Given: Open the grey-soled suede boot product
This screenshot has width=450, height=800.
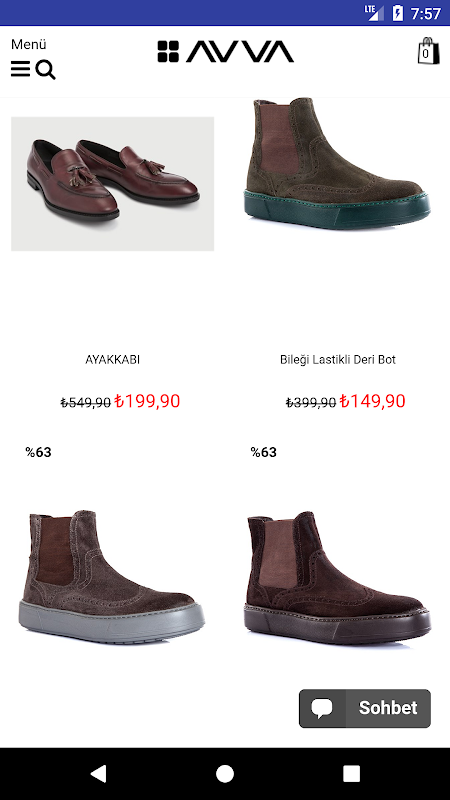Looking at the screenshot, I should coord(112,577).
